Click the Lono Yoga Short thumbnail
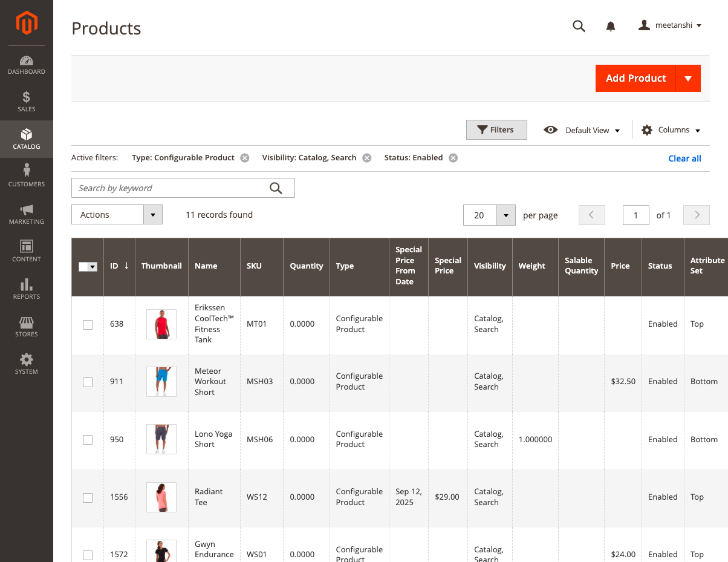This screenshot has height=562, width=728. (x=161, y=439)
